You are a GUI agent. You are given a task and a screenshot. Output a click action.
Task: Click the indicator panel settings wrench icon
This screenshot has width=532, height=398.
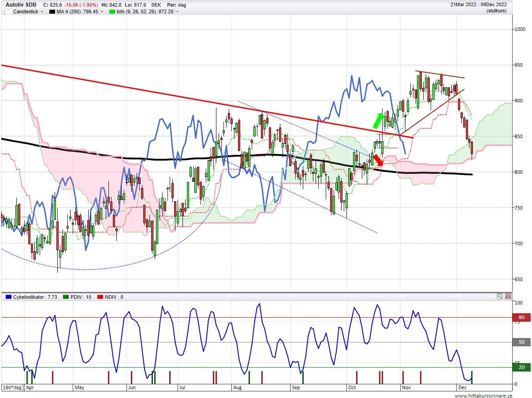(x=499, y=297)
